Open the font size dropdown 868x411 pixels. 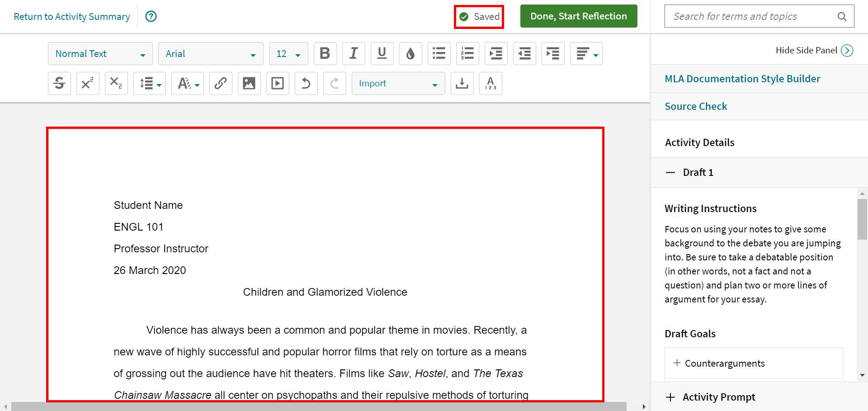(288, 53)
